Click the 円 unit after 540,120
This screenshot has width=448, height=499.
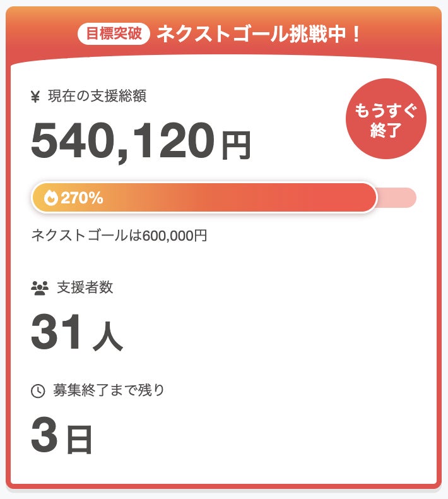[236, 146]
